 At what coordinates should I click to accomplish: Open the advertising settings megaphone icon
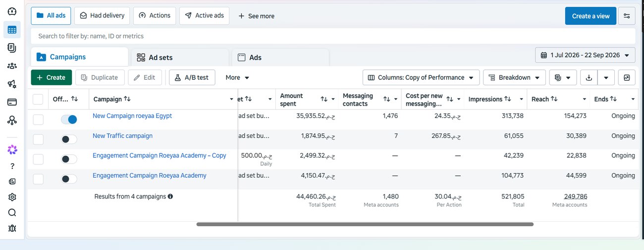tap(12, 84)
